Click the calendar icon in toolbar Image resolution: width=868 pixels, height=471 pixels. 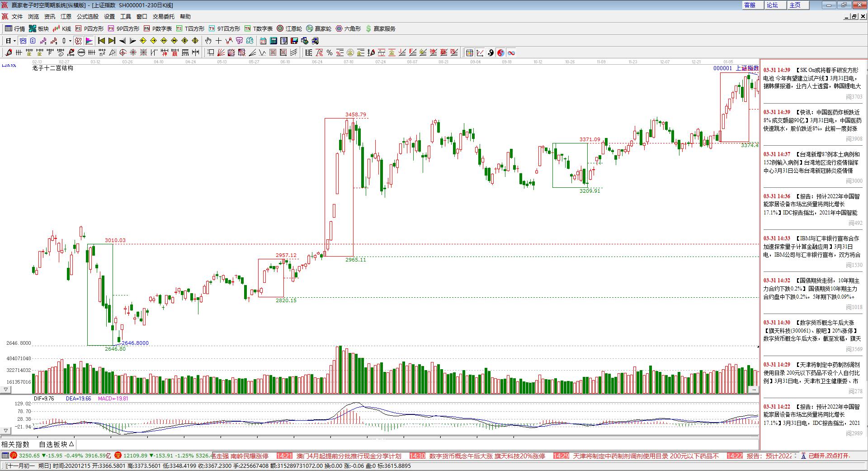[x=263, y=41]
